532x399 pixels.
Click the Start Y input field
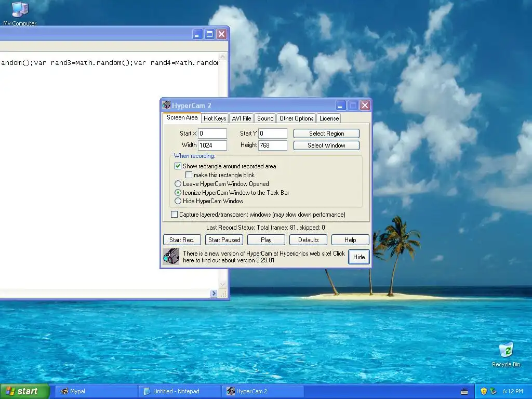(273, 134)
